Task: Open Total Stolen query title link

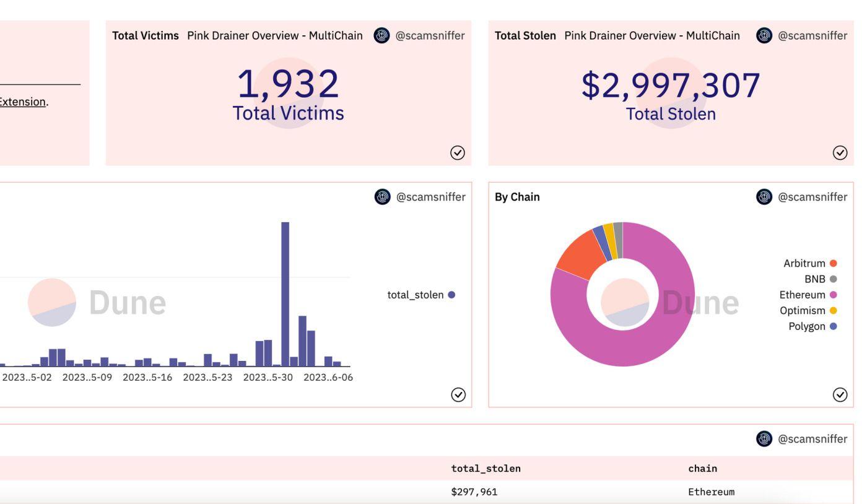Action: click(x=525, y=36)
